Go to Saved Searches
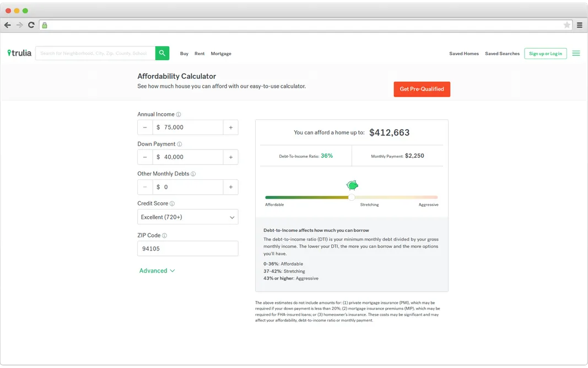 pos(502,54)
